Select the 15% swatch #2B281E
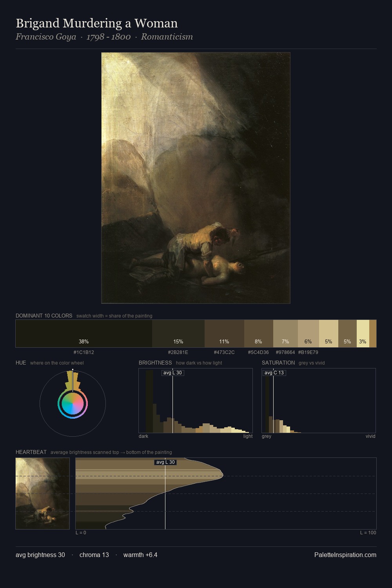Image resolution: width=392 pixels, height=588 pixels. click(178, 334)
